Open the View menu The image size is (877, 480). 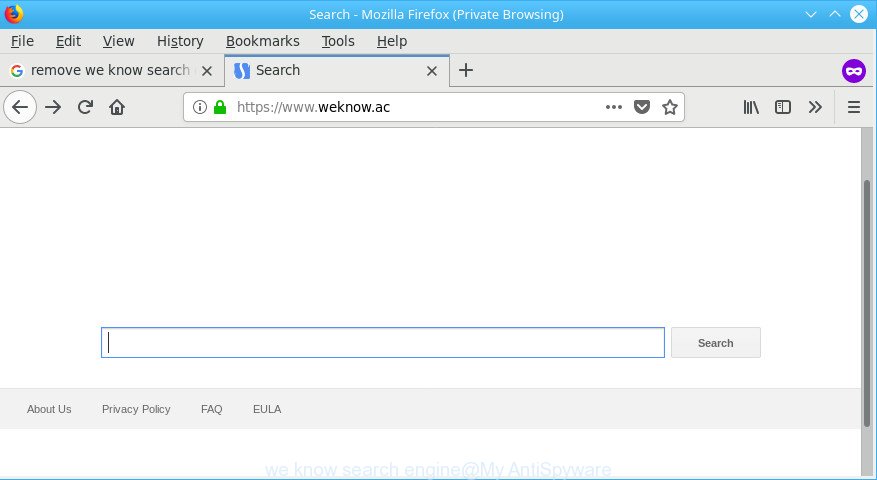click(119, 41)
